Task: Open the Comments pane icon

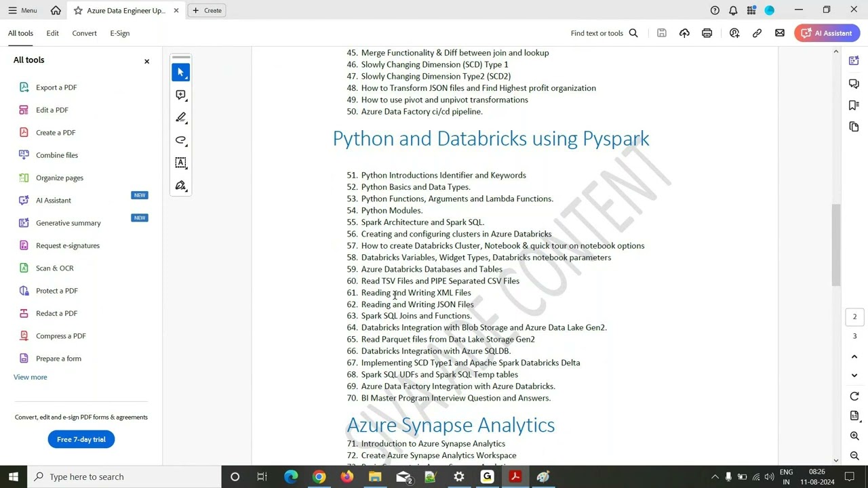Action: 854,83
